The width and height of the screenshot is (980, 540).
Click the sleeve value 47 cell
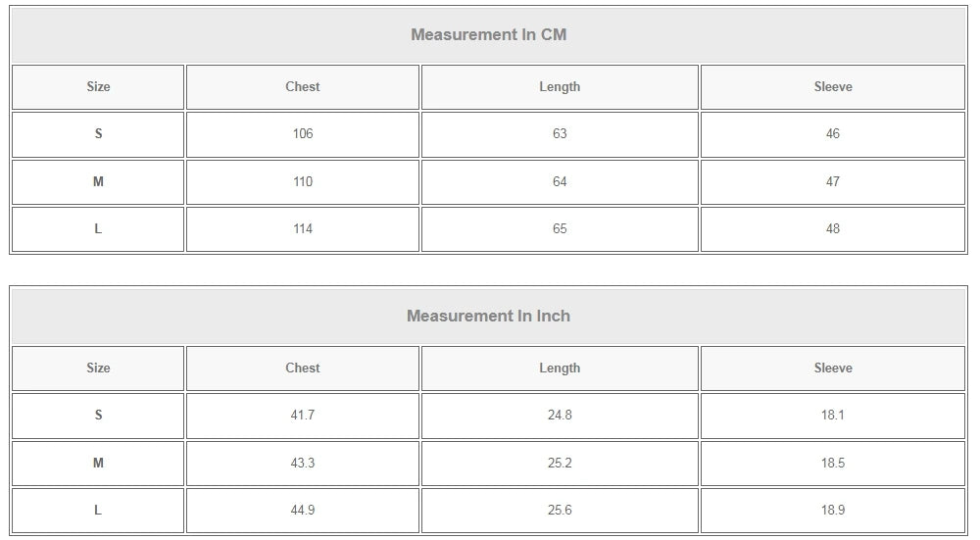(x=833, y=182)
